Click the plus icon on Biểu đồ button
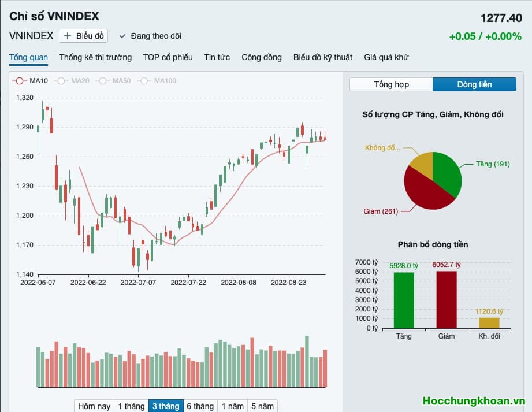This screenshot has width=532, height=412. (x=68, y=36)
